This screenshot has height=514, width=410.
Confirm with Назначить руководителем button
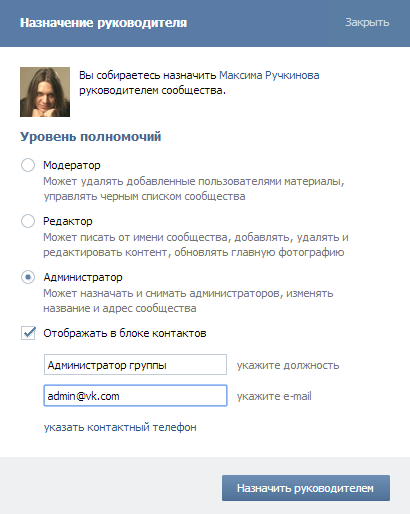[306, 488]
